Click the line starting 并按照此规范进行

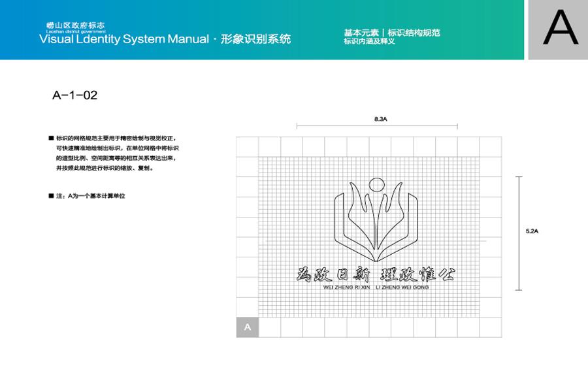point(105,168)
